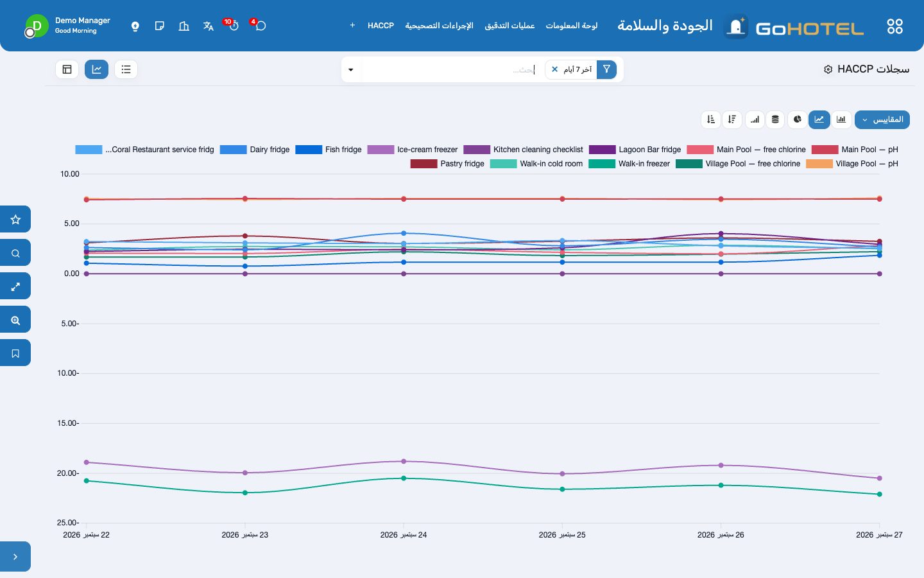Click the plus icon beside HACCP menu
924x578 pixels.
[352, 26]
